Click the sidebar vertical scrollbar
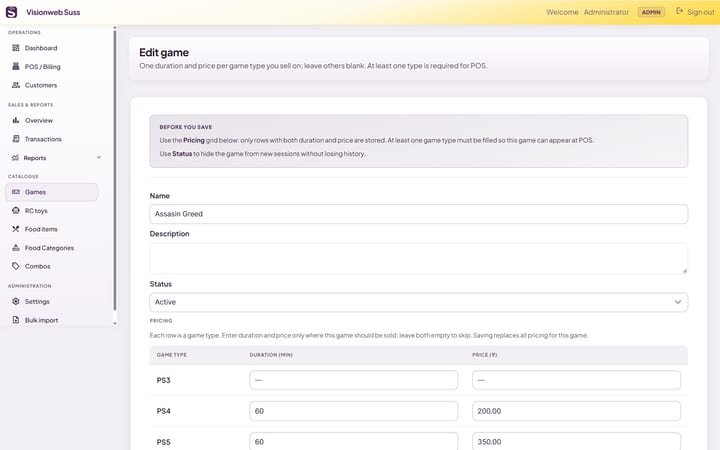This screenshot has width=720, height=450. pos(115,170)
